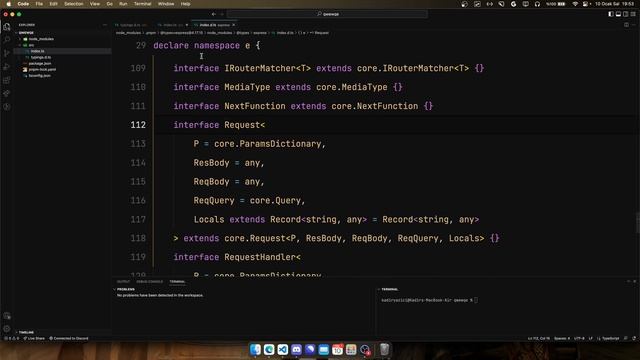Open Finder from the Dock
The image size is (640, 360).
(x=255, y=349)
